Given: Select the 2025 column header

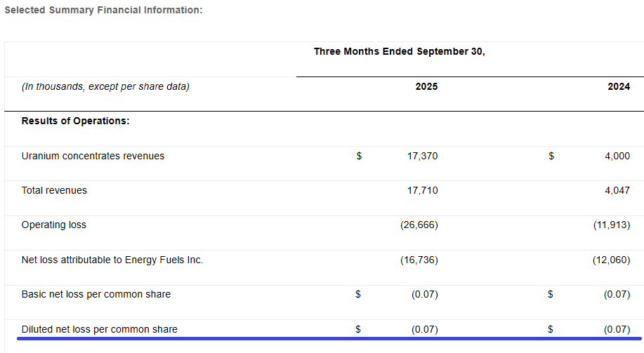Looking at the screenshot, I should (x=426, y=86).
